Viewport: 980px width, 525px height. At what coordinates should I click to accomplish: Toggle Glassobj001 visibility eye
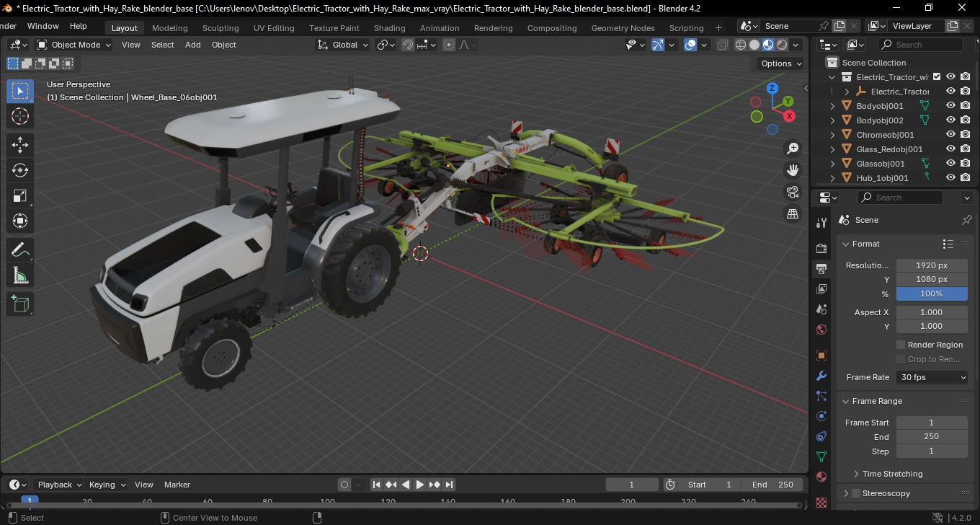click(x=950, y=163)
